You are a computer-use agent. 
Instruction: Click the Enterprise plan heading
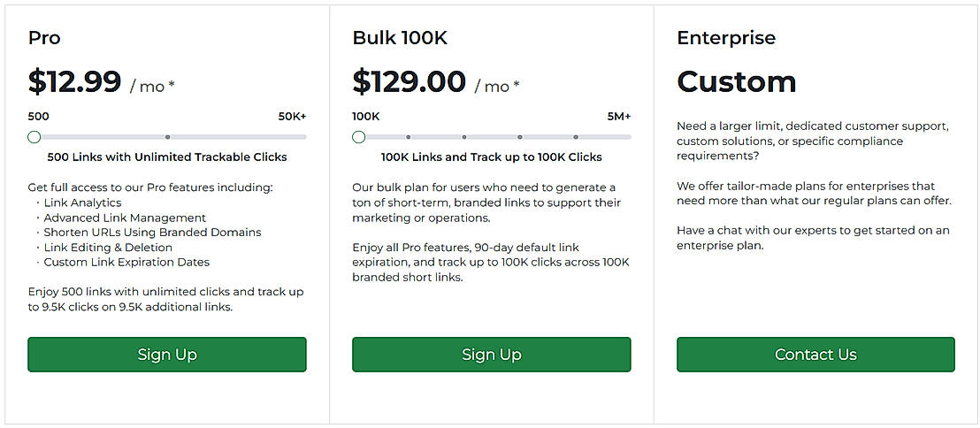tap(726, 38)
